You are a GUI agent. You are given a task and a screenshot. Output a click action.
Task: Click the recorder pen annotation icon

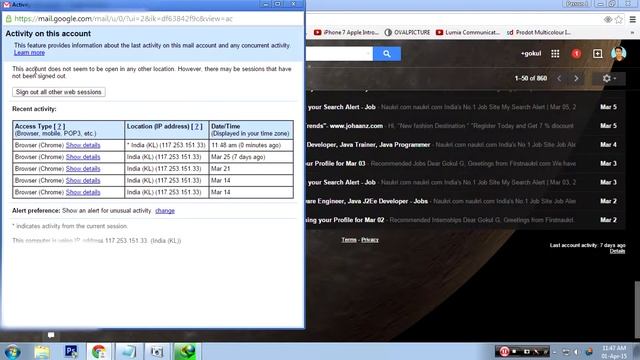(x=537, y=351)
